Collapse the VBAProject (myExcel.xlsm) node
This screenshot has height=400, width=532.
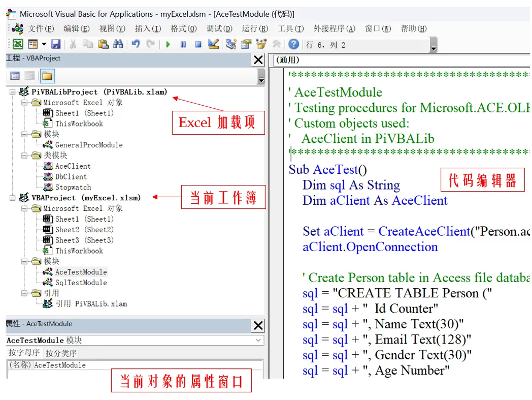13,198
